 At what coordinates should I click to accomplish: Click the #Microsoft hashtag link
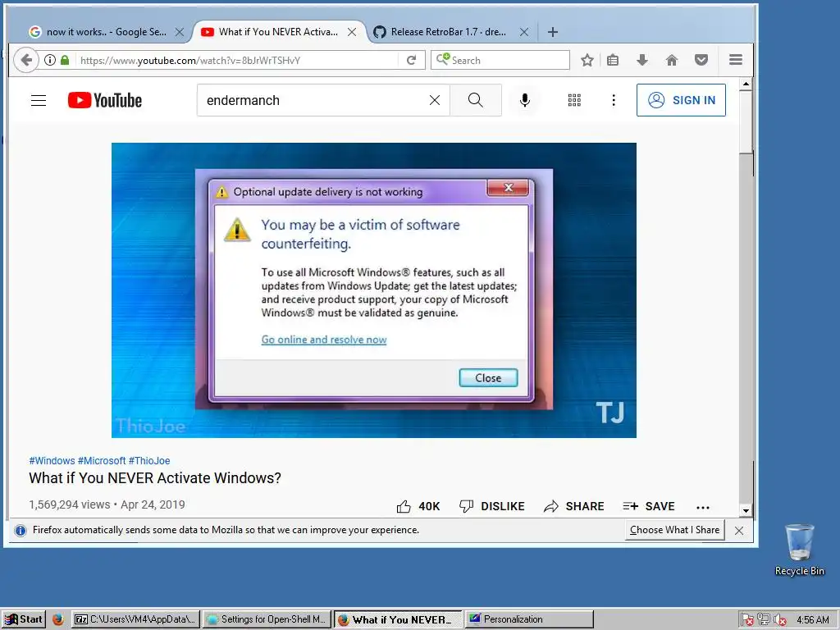(102, 461)
